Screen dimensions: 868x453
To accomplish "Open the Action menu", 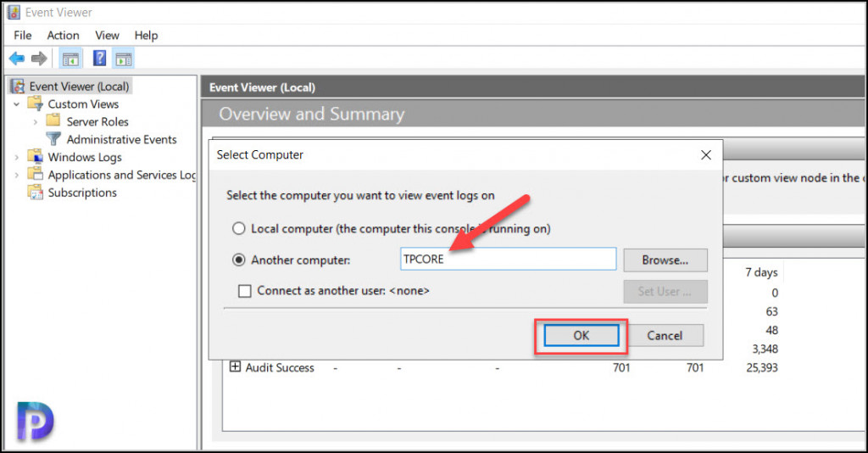I will (x=63, y=36).
